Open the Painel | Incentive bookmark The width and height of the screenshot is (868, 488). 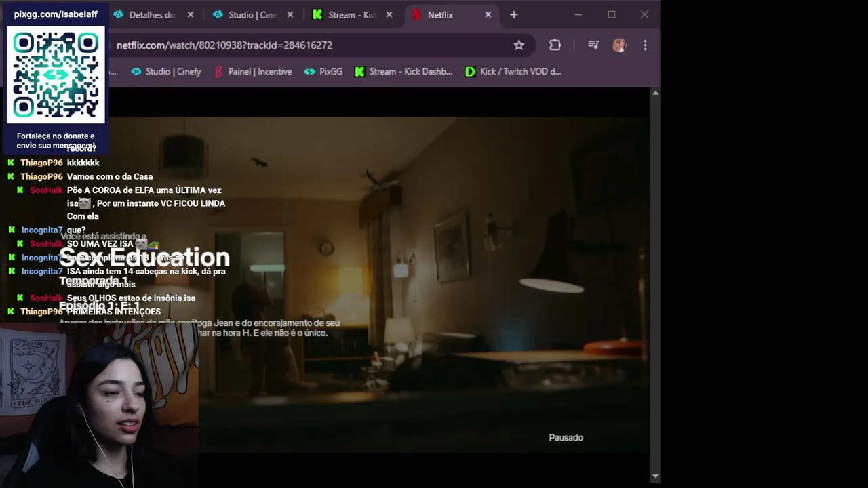[x=253, y=72]
